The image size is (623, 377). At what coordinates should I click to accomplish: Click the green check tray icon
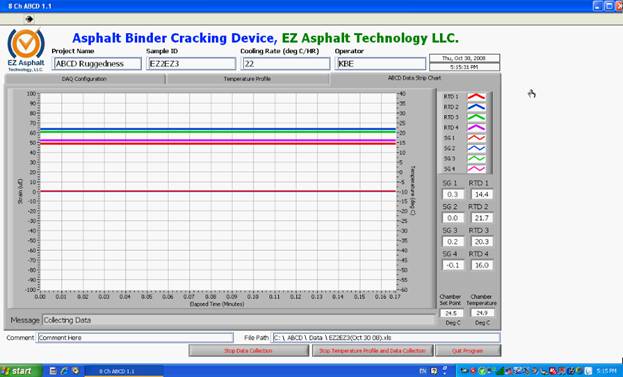pyautogui.click(x=482, y=371)
